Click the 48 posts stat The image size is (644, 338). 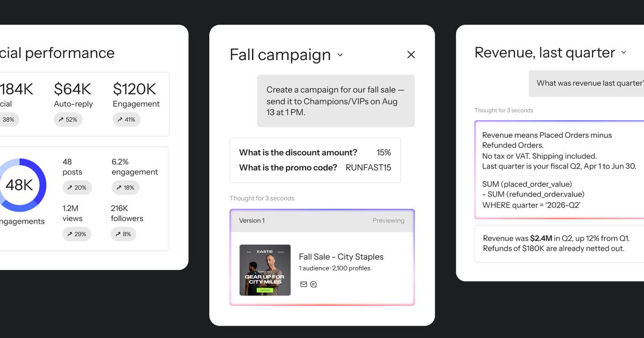click(x=72, y=167)
